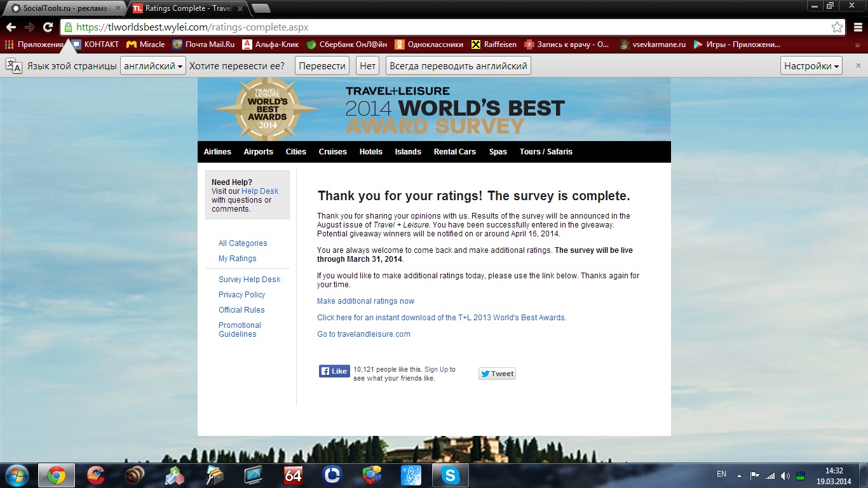
Task: Open the КОНТАКТ bookmark
Action: point(95,44)
